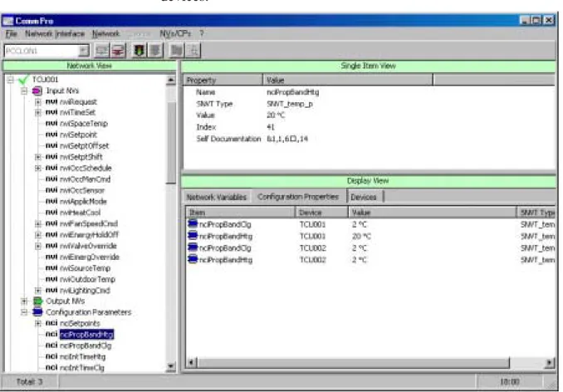
Task: Expand the Output NVs branch
Action: 24,301
